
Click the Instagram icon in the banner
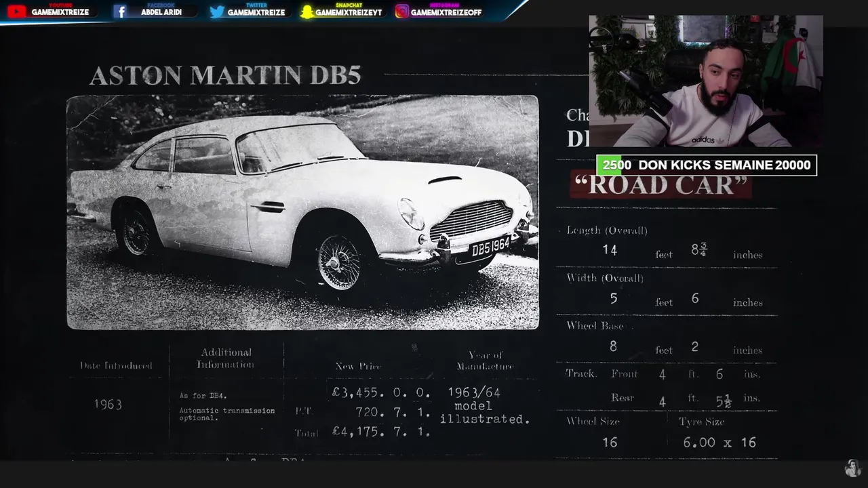click(402, 12)
